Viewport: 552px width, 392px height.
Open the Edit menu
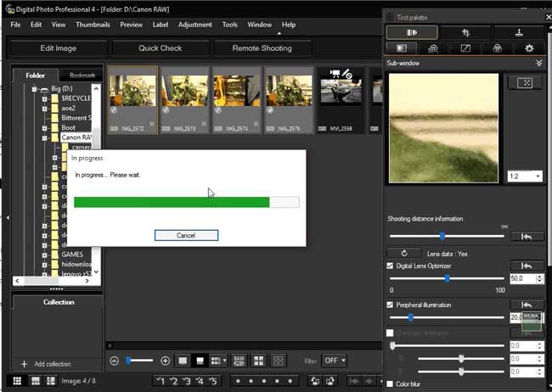coord(36,25)
